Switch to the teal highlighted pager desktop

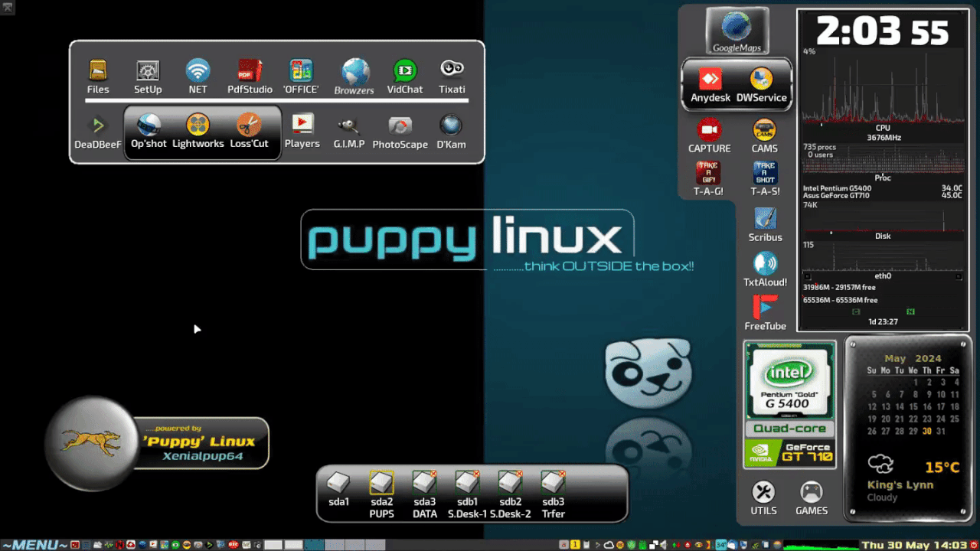click(x=314, y=545)
